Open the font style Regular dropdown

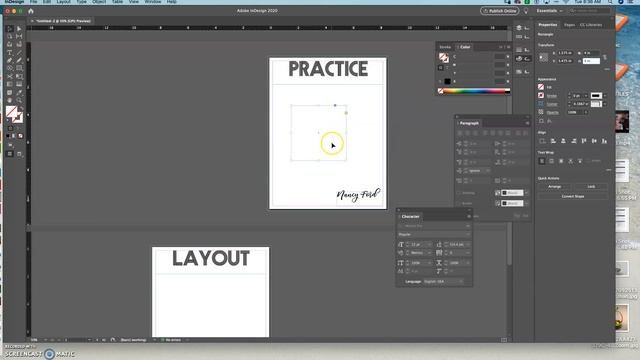(468, 234)
